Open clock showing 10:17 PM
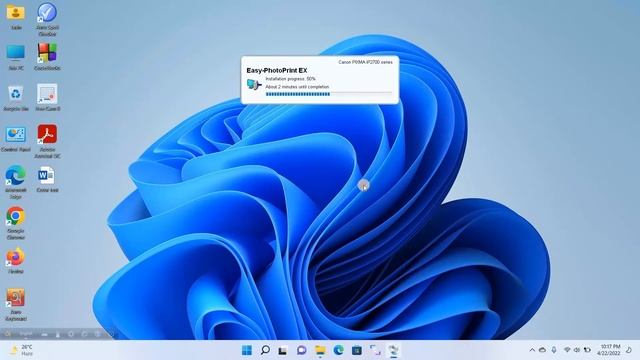Screen dimensions: 640x360 coord(610,350)
